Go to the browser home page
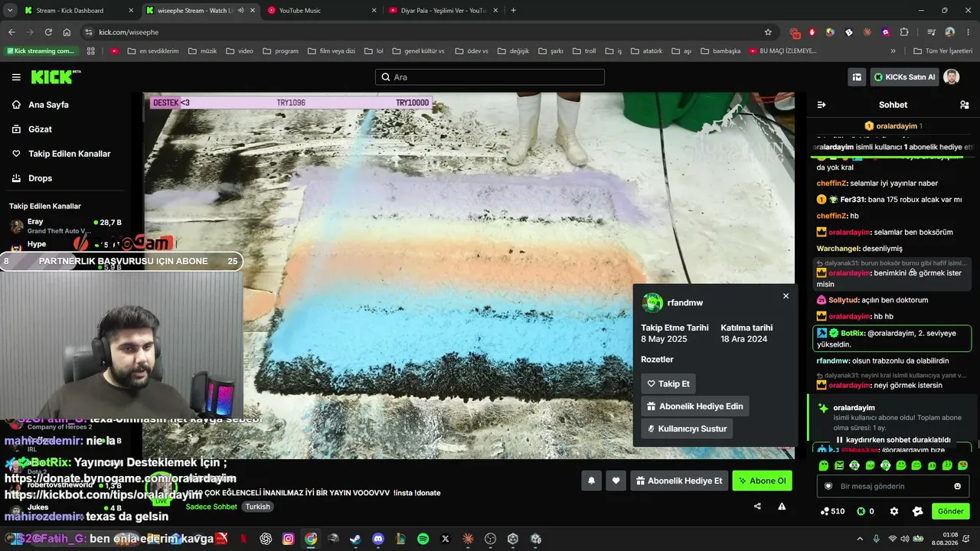980x551 pixels. (x=67, y=32)
